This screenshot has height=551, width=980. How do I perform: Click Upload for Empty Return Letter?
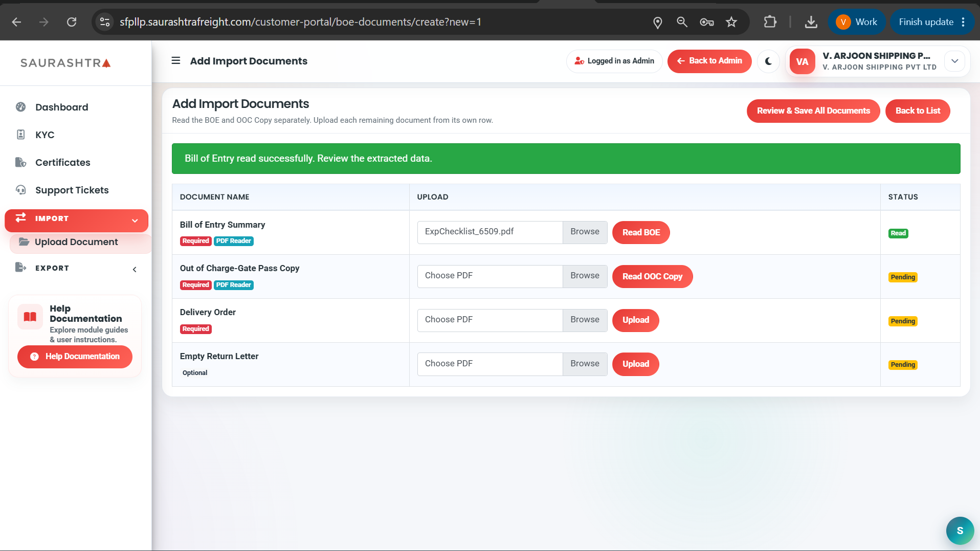click(635, 364)
